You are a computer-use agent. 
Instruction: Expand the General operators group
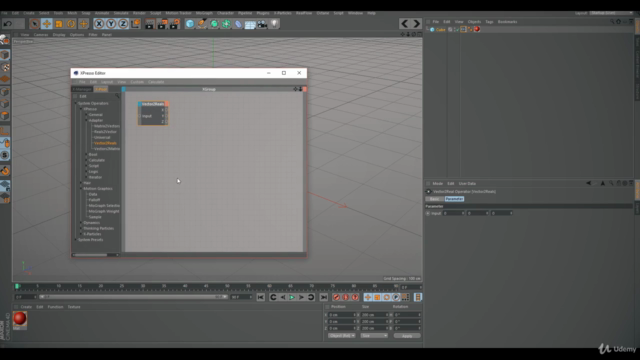pos(86,115)
